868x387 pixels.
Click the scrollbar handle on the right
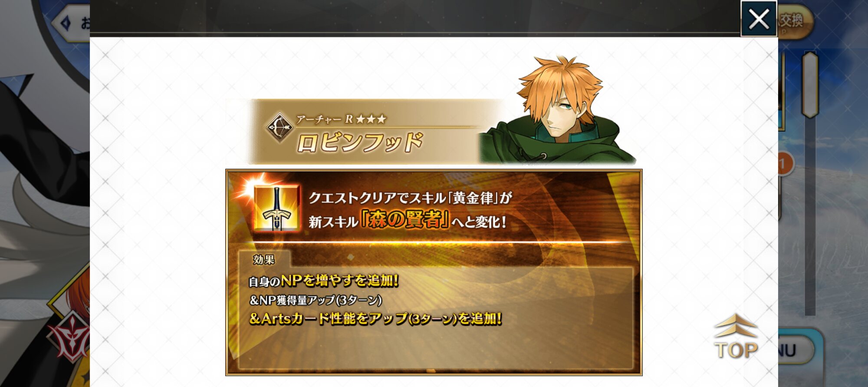[x=809, y=84]
